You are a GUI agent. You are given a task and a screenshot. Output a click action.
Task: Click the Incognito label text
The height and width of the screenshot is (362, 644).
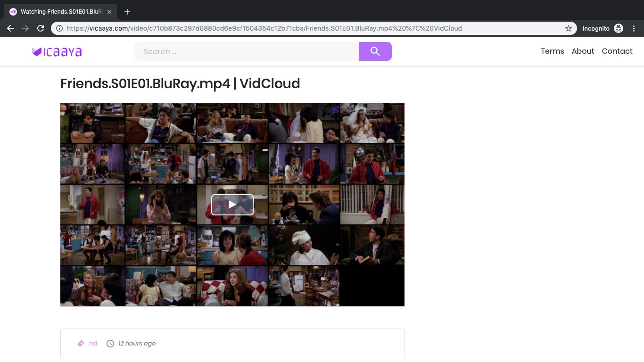pos(596,28)
